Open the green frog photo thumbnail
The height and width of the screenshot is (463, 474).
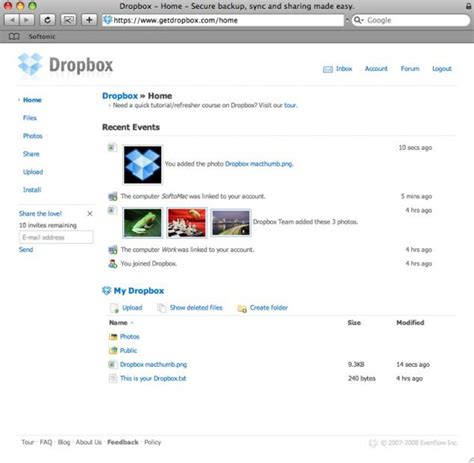coord(142,223)
